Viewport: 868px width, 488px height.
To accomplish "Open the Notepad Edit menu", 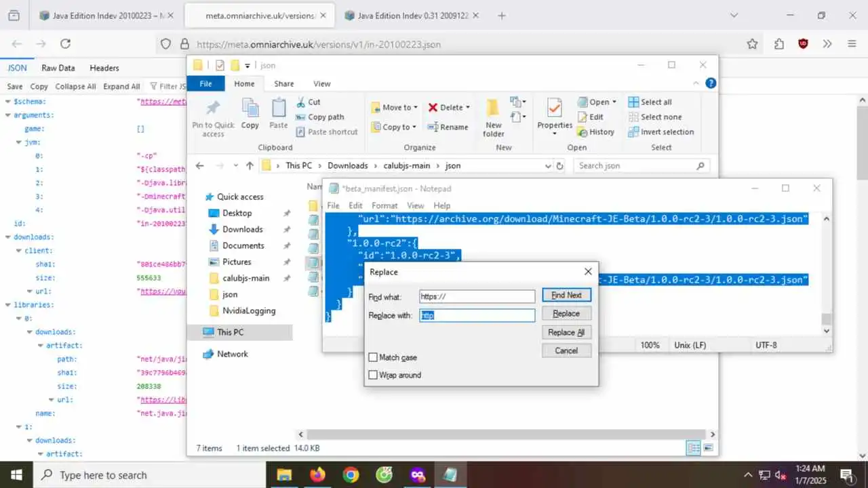I will [x=355, y=205].
